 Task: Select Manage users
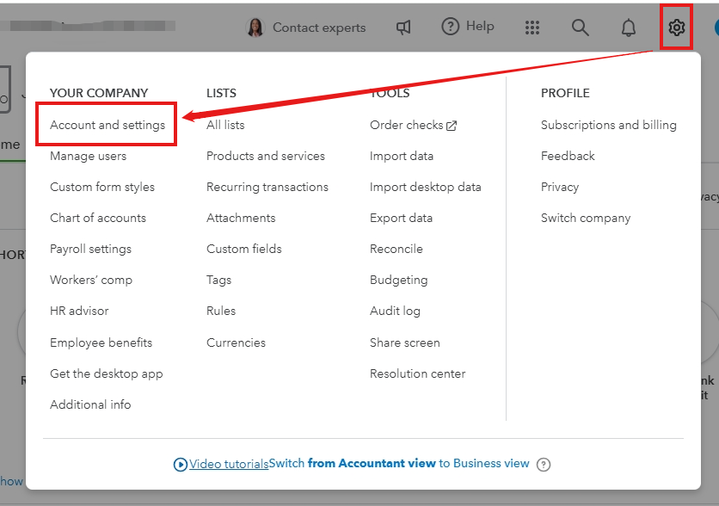point(88,156)
